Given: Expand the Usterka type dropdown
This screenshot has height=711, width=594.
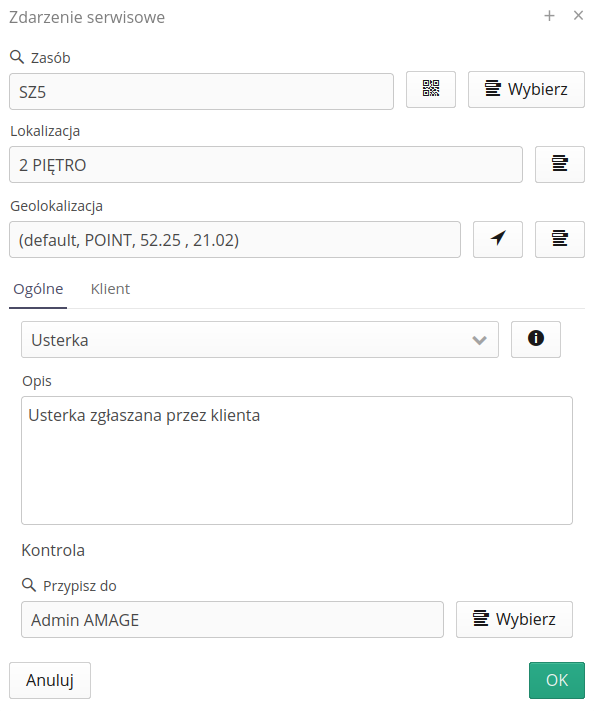Looking at the screenshot, I should [260, 340].
